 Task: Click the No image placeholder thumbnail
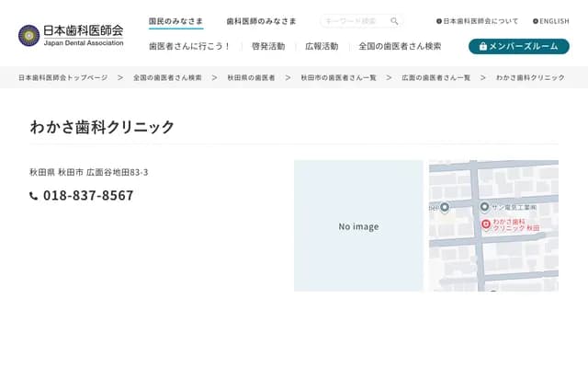pos(358,226)
